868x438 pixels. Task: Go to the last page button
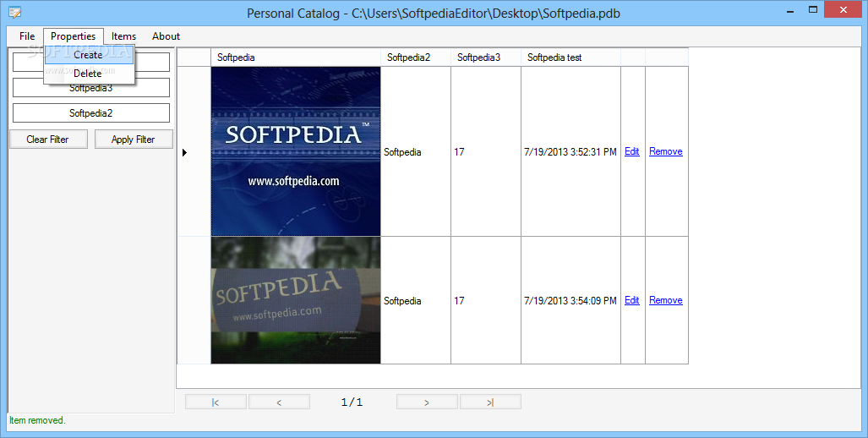[490, 402]
